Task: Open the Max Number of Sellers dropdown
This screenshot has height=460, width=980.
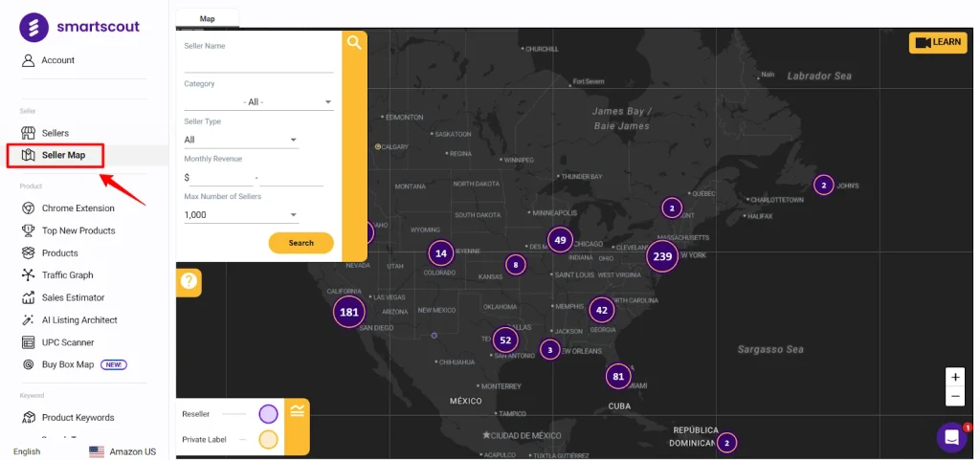Action: 241,215
